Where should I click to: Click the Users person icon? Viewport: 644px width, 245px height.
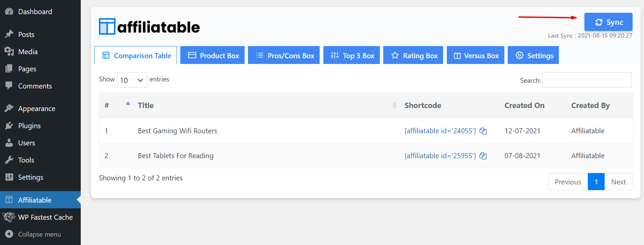[x=9, y=143]
